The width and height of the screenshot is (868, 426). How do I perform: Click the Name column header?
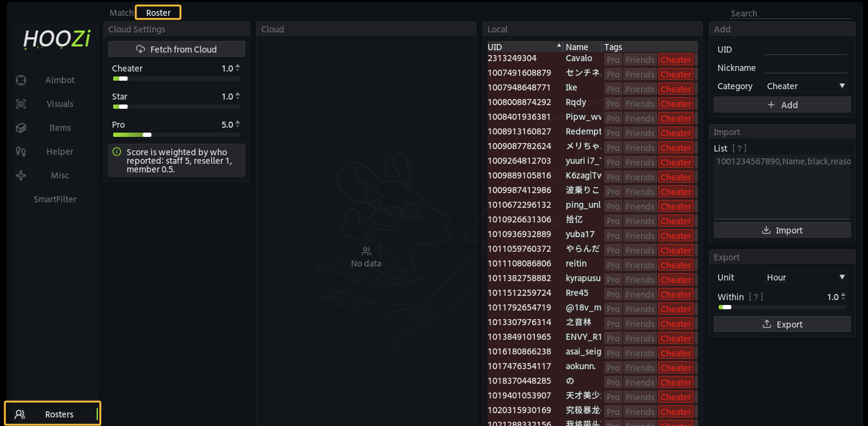582,47
